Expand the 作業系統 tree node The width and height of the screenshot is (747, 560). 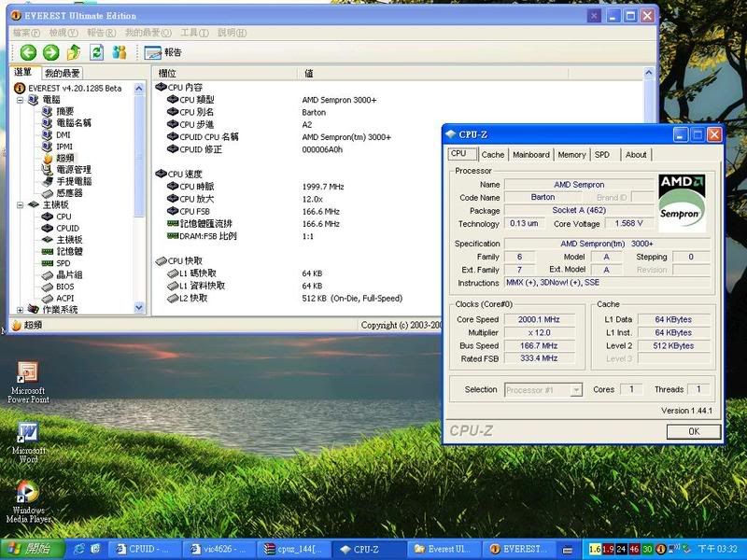tap(21, 310)
